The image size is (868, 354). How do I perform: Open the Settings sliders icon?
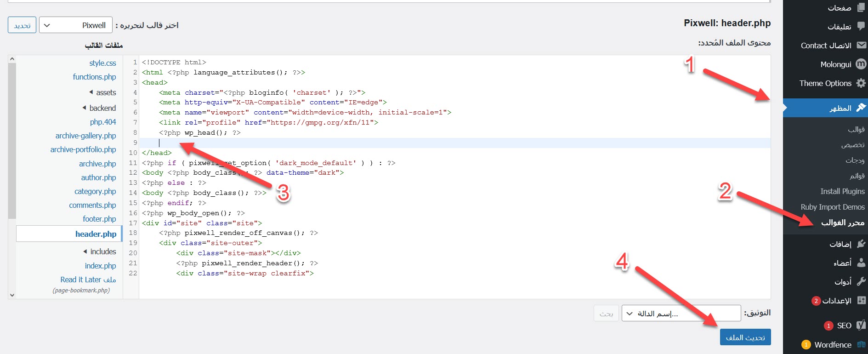(x=861, y=301)
